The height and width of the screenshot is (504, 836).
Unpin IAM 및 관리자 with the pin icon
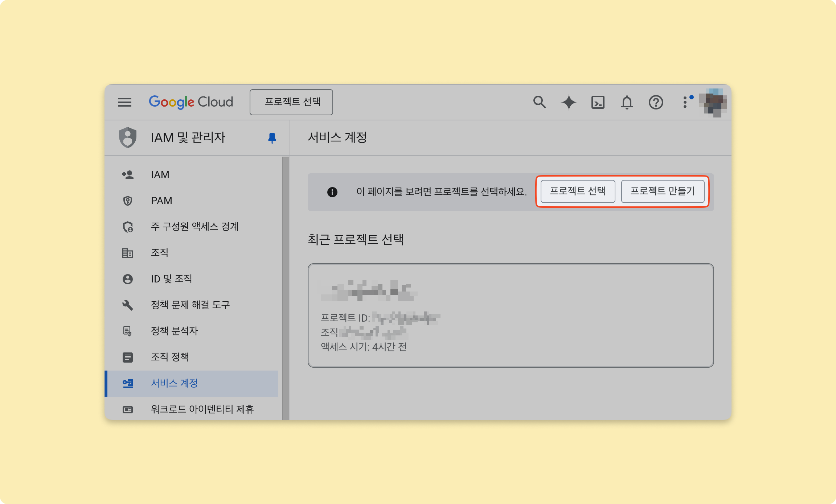pos(272,138)
